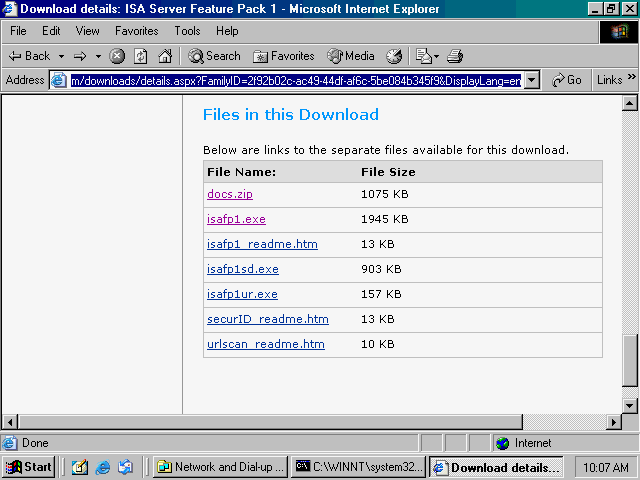Screen dimensions: 640x480
Task: Go to the Home page icon
Action: point(165,56)
